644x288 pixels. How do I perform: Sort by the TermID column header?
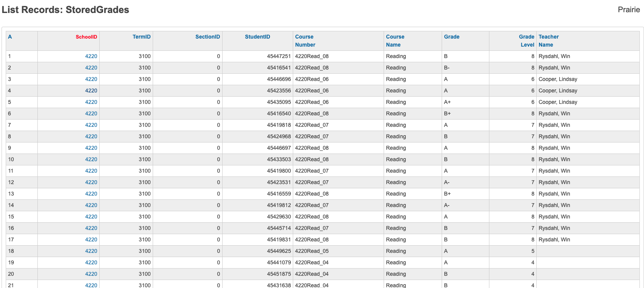[142, 37]
